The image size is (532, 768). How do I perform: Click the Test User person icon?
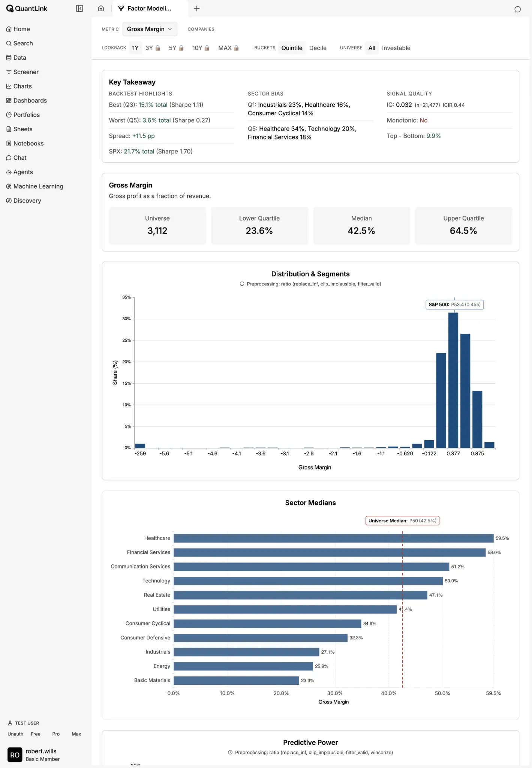[x=10, y=723]
